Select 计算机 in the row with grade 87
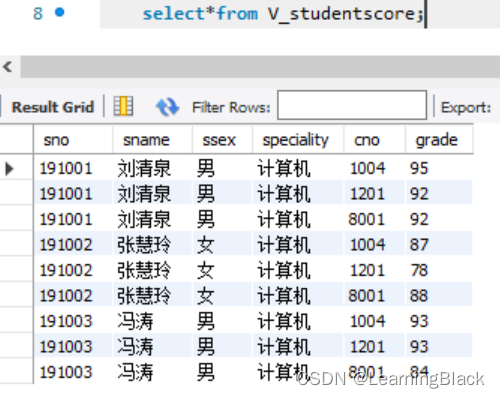The image size is (500, 398). coord(298,245)
